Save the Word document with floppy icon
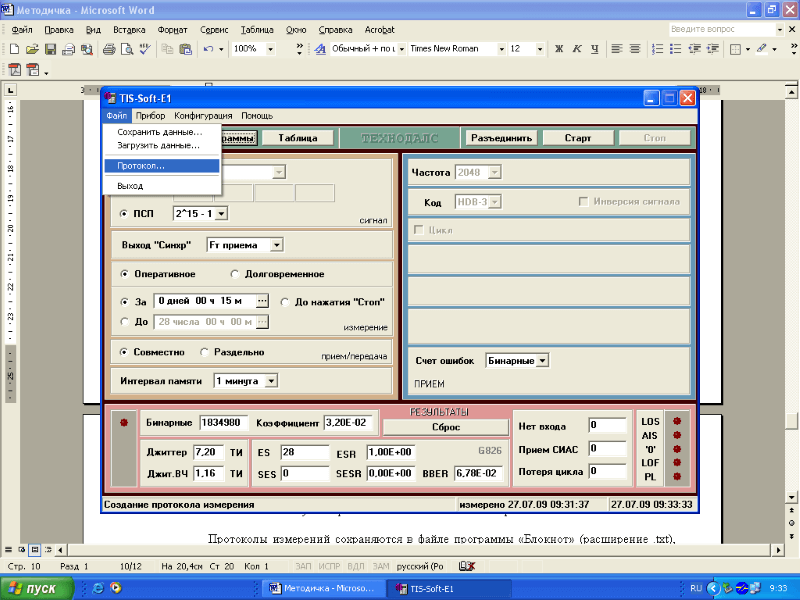800x600 pixels. click(x=50, y=49)
